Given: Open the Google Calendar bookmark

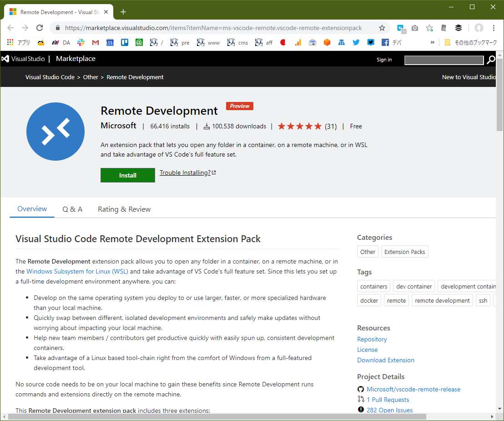Looking at the screenshot, I should (110, 42).
